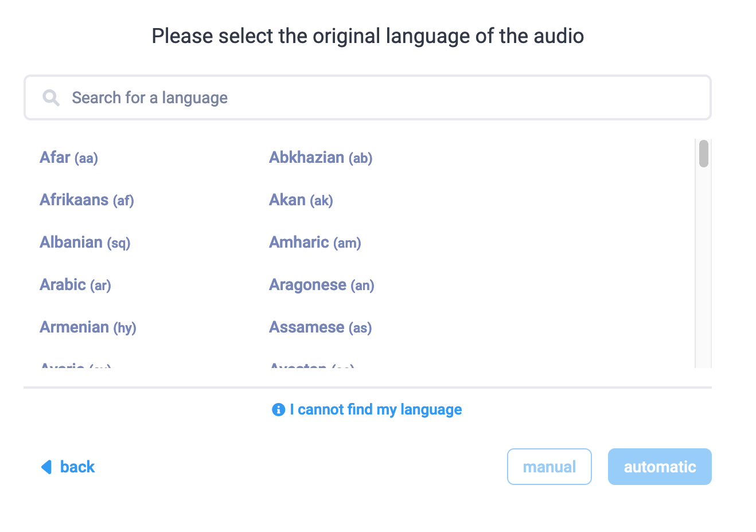Choose Afrikaans from the language list
This screenshot has height=532, width=756.
[x=86, y=199]
